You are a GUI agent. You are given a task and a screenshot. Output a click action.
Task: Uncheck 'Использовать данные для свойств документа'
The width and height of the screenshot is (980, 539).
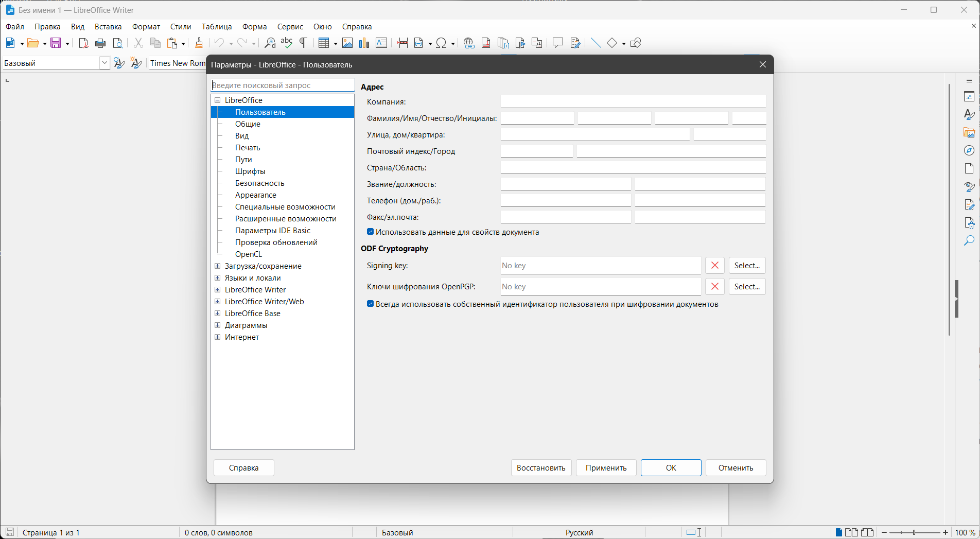point(370,232)
